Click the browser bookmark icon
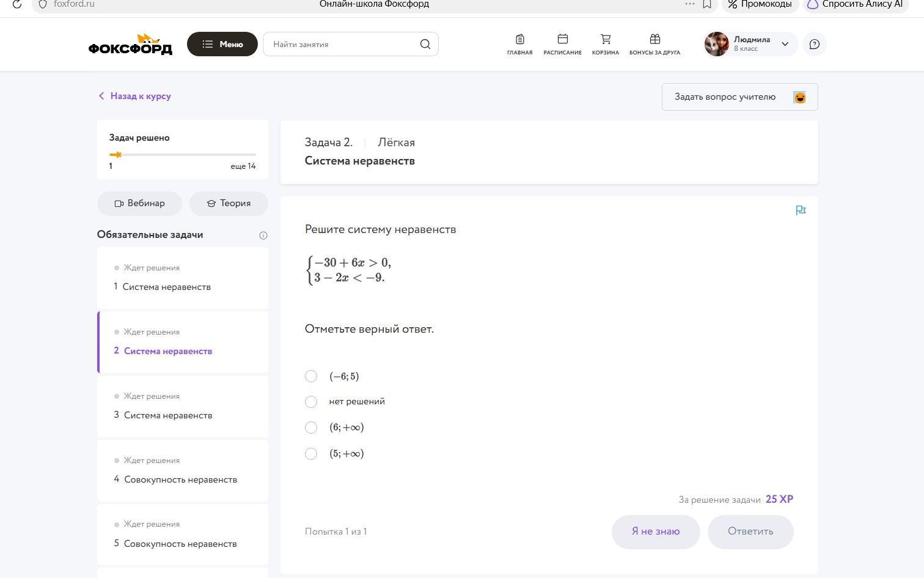This screenshot has height=578, width=924. click(707, 4)
